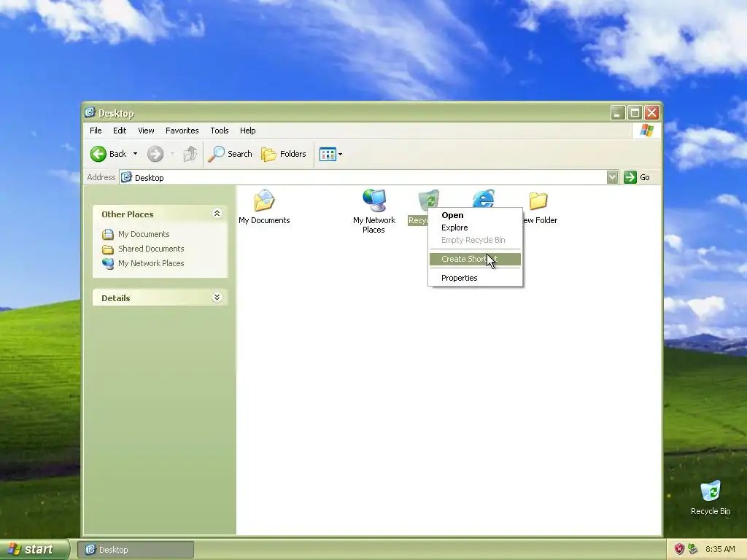Open Shared Documents link in Other Places
Image resolution: width=747 pixels, height=560 pixels.
pyautogui.click(x=151, y=249)
